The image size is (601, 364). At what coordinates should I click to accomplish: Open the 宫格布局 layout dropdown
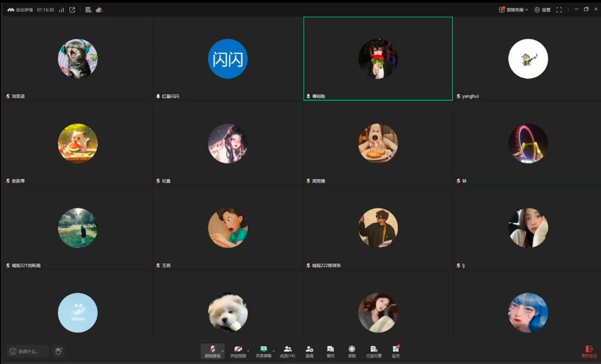[x=513, y=9]
